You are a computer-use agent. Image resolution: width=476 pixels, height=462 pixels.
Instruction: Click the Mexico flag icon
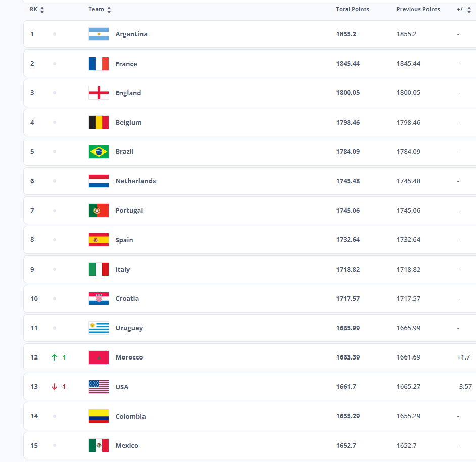click(x=99, y=445)
